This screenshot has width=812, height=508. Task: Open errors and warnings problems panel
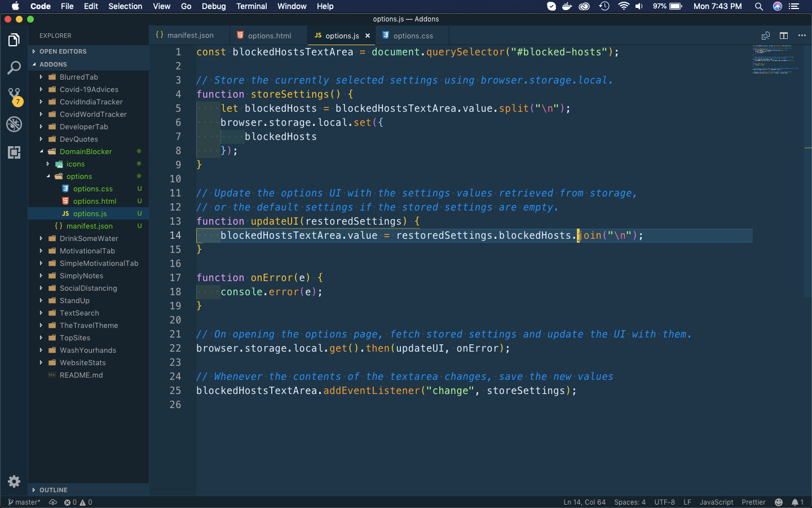click(x=78, y=502)
